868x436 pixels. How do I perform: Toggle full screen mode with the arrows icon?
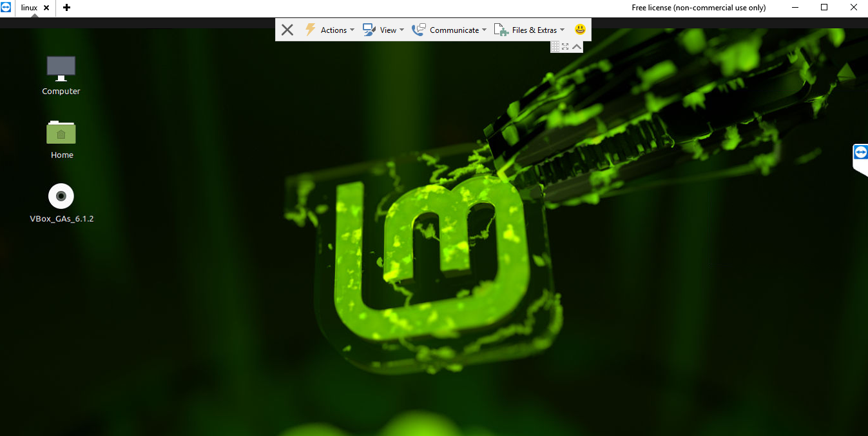click(565, 46)
